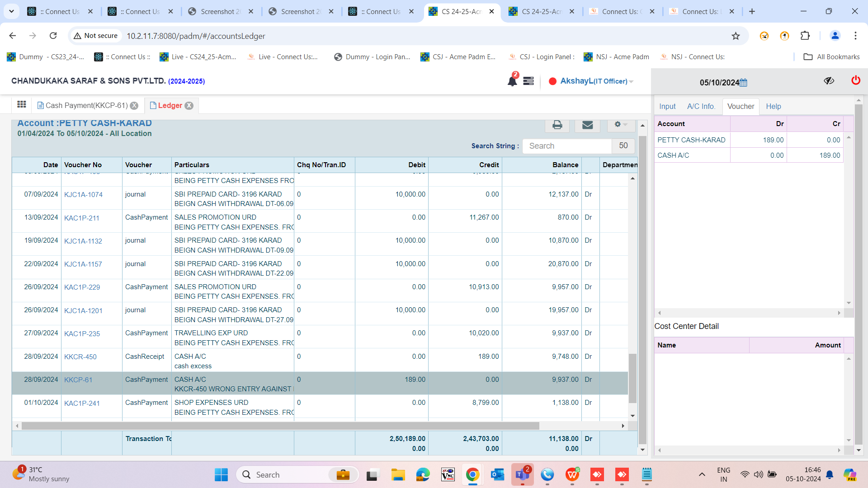Click the Search String input field

click(x=567, y=146)
